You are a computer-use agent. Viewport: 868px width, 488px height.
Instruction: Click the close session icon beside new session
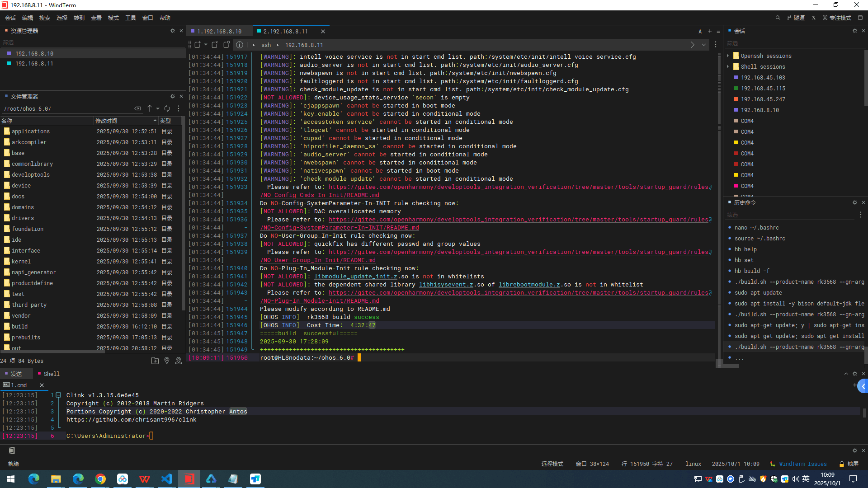215,45
